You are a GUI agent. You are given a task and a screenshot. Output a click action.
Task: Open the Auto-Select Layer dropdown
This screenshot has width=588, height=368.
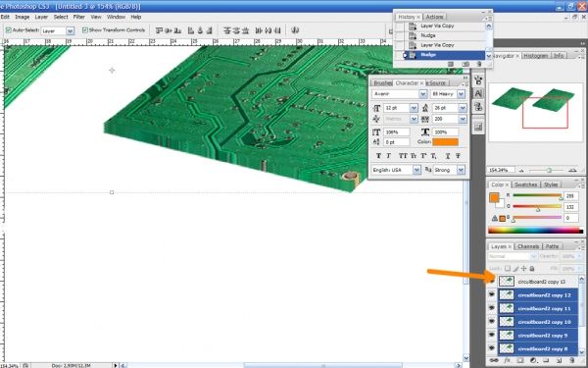coord(71,30)
